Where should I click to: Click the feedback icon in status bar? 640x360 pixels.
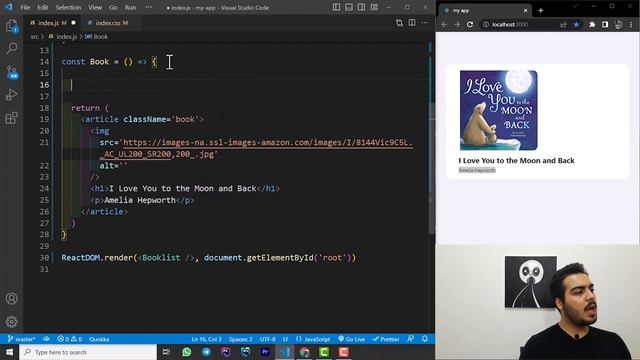(411, 339)
